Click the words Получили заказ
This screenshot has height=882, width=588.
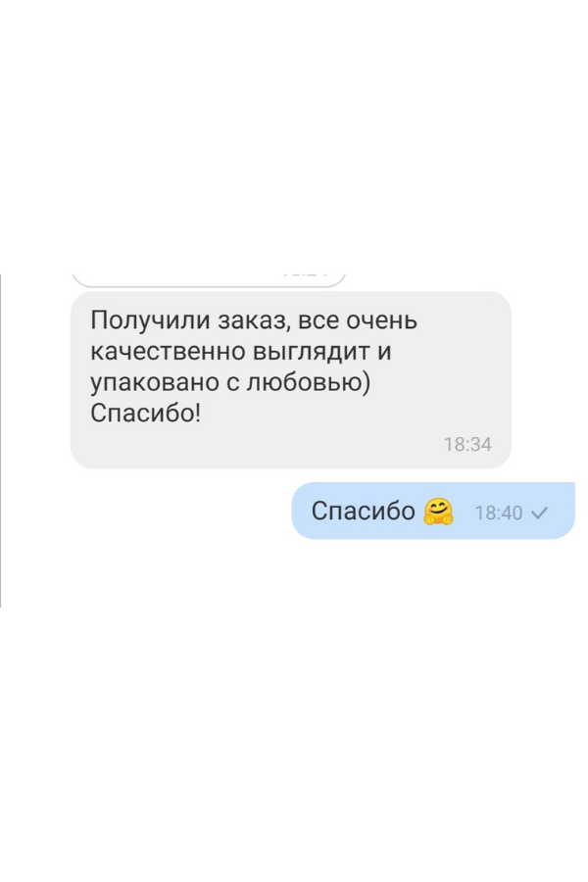tap(189, 320)
